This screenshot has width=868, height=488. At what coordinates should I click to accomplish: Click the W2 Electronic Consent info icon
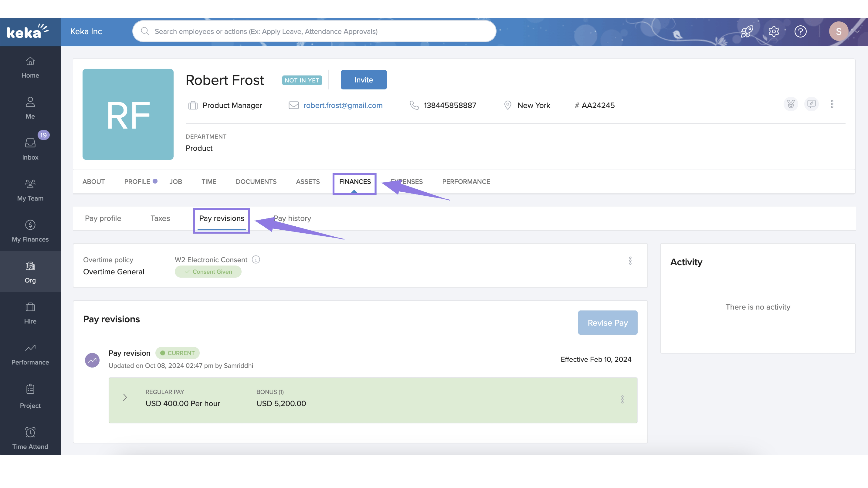pyautogui.click(x=256, y=260)
